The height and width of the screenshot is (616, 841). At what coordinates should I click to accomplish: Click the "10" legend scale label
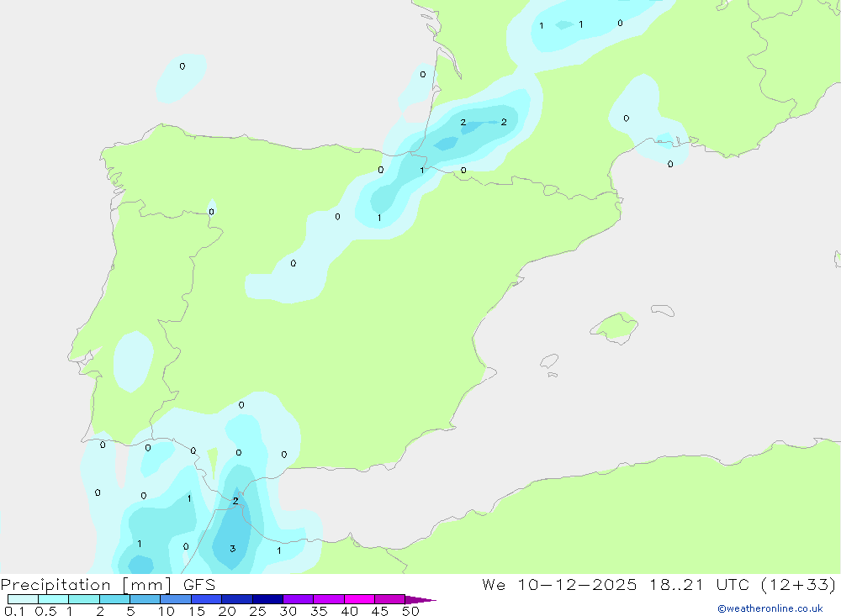click(167, 611)
